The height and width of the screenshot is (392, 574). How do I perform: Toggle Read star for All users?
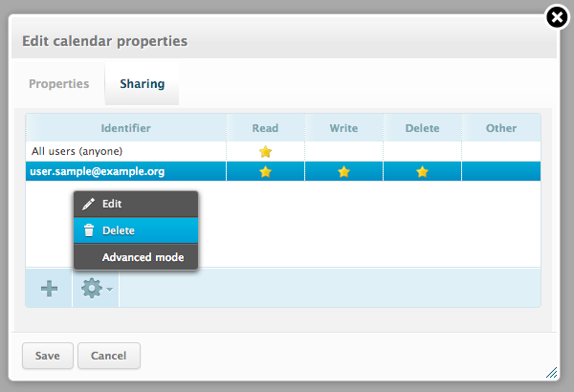(266, 151)
